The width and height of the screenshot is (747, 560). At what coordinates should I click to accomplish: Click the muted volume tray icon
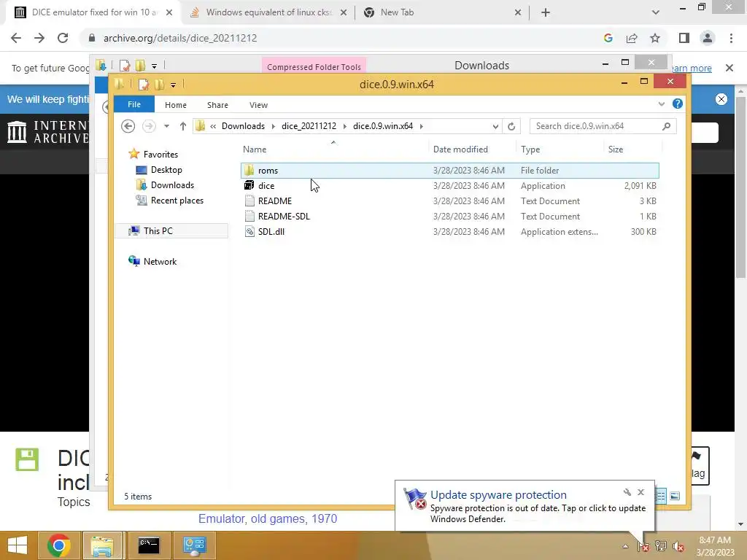(678, 546)
